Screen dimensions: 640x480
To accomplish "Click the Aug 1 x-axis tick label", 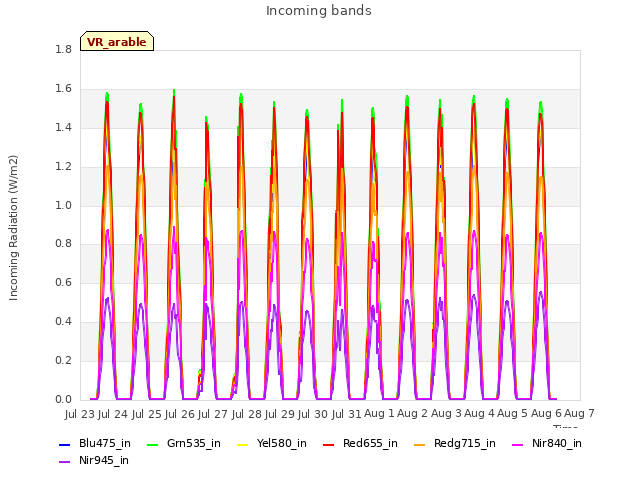I will tap(379, 413).
